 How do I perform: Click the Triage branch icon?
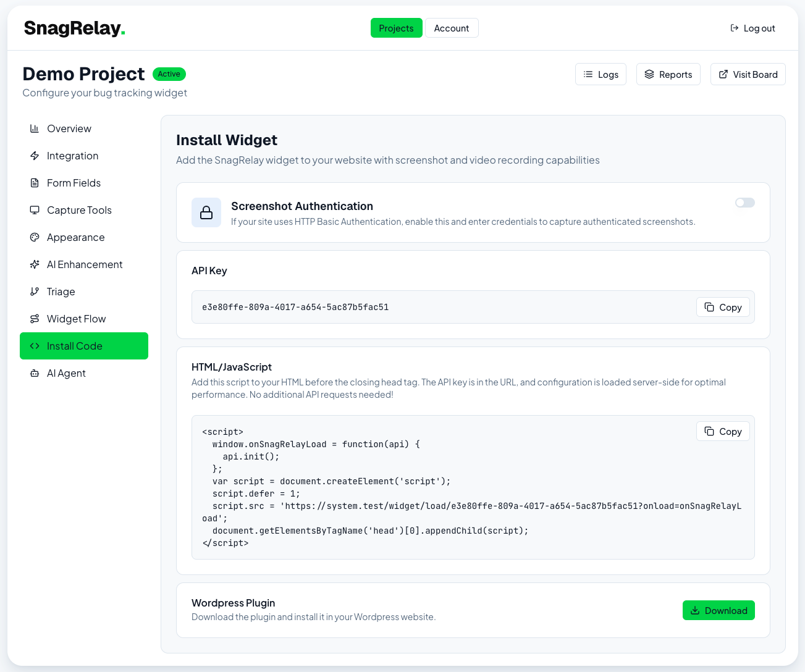point(35,292)
